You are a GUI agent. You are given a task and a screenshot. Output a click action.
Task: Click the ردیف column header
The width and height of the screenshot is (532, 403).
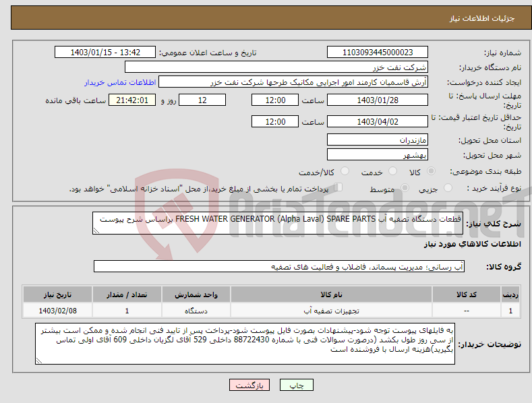click(x=510, y=294)
